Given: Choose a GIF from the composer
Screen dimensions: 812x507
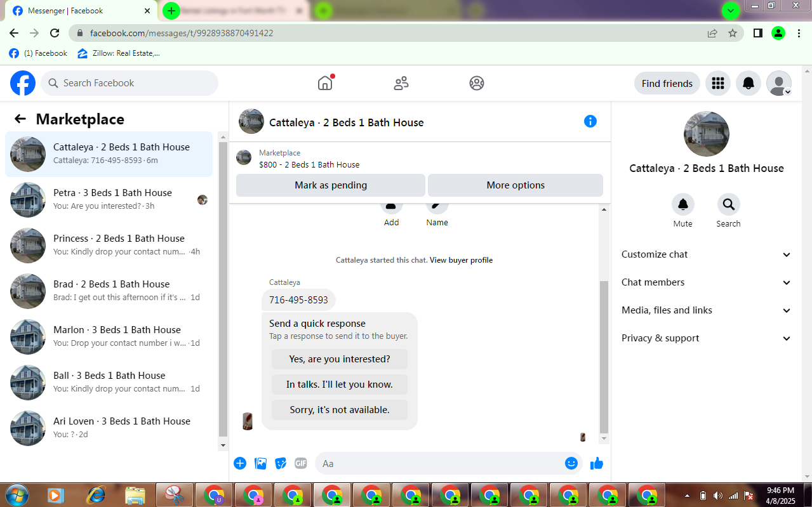Looking at the screenshot, I should pyautogui.click(x=301, y=463).
